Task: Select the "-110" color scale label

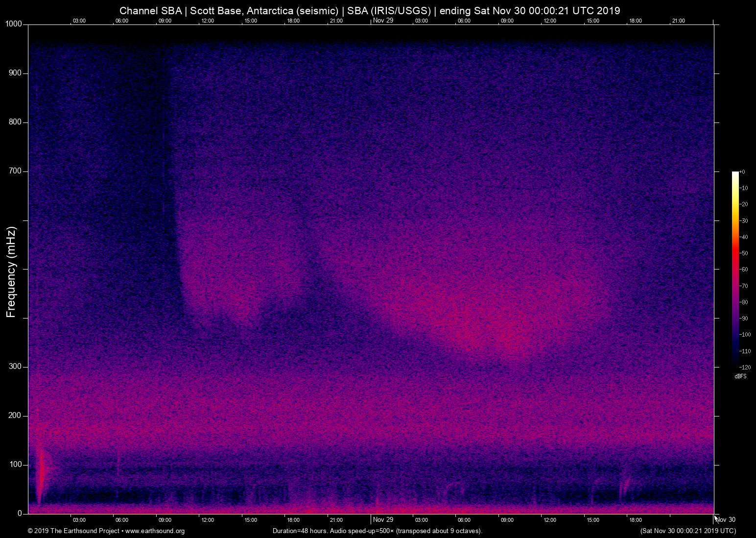Action: click(745, 351)
